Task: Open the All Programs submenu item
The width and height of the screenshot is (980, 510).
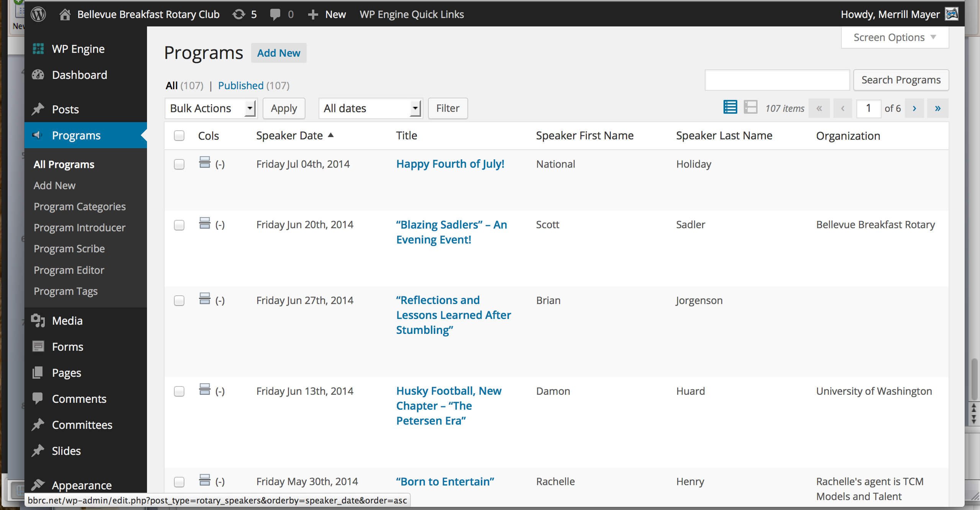Action: pos(64,165)
